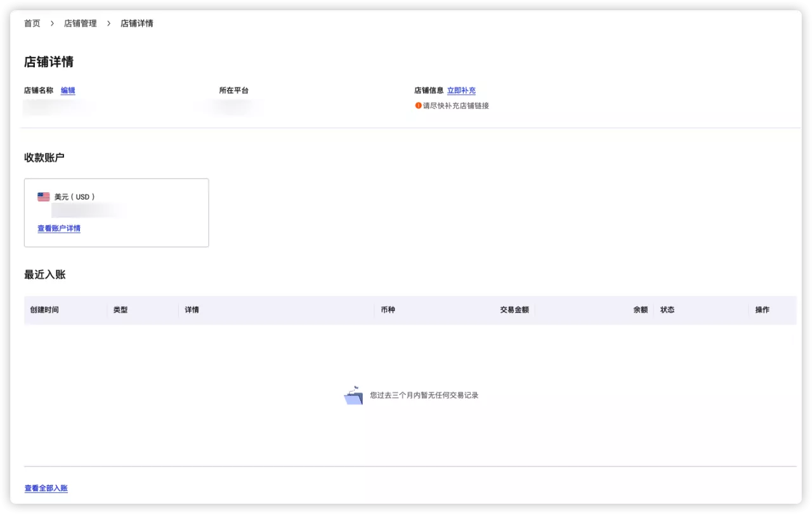Viewport: 812px width, 514px height.
Task: Open the 编辑 link to edit shop name
Action: tap(68, 90)
